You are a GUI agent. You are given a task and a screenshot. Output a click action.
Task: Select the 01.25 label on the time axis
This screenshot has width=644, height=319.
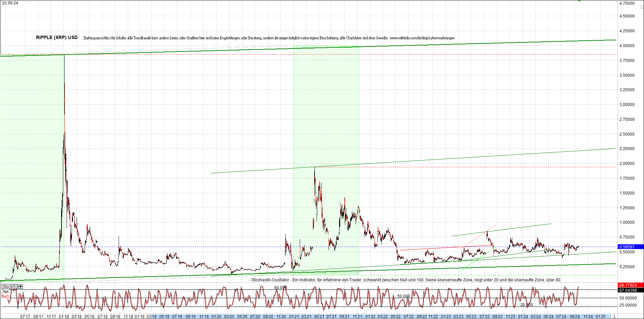click(x=600, y=316)
